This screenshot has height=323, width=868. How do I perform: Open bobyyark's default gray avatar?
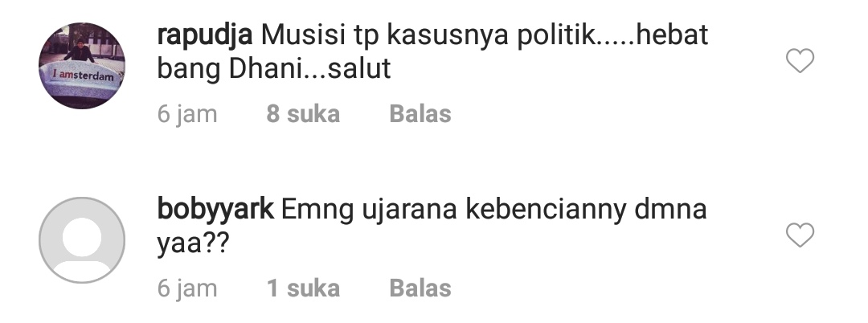coord(82,240)
